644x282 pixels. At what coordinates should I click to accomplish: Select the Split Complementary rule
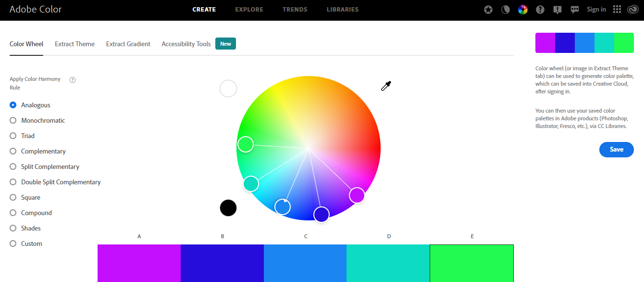13,167
